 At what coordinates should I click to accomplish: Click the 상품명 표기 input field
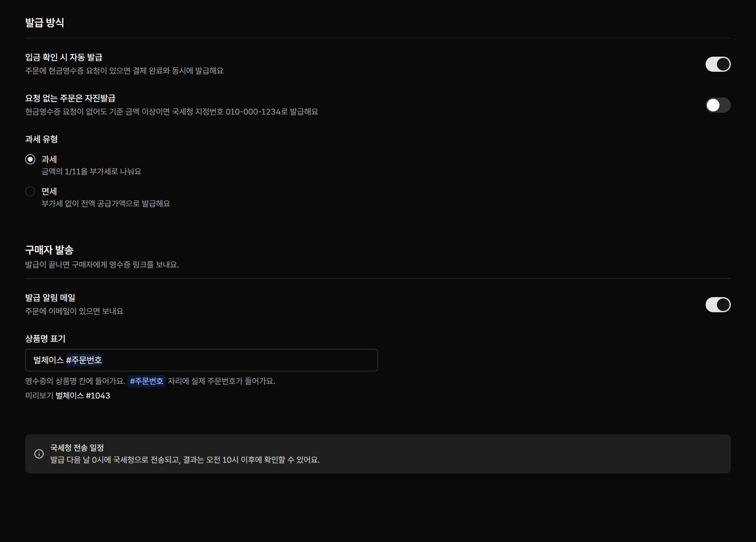click(201, 360)
